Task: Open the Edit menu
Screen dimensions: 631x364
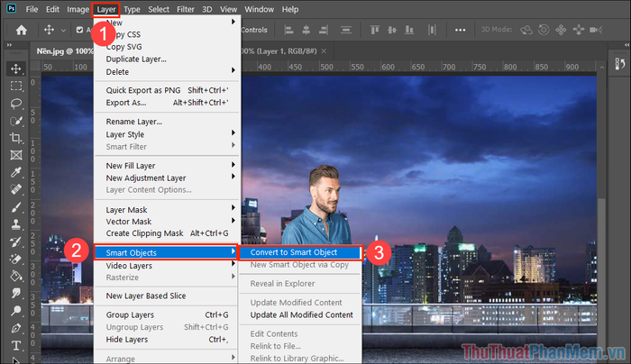Action: click(52, 9)
